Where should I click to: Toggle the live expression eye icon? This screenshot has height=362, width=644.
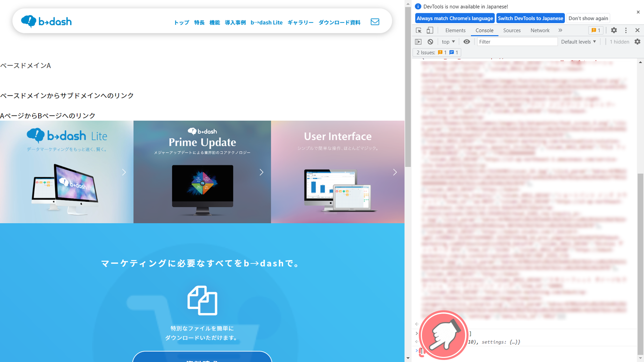[x=466, y=42]
